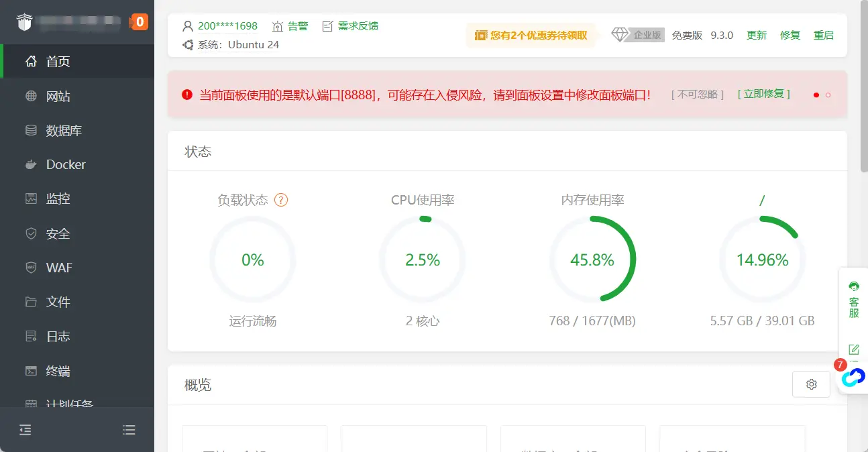The image size is (868, 452).
Task: Click the red warning icon in alert banner
Action: pos(187,95)
